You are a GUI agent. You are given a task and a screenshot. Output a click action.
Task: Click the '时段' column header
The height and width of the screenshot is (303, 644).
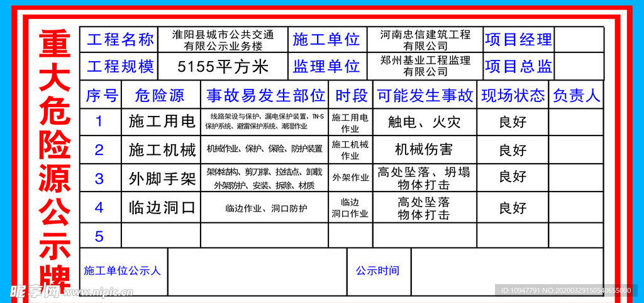(352, 96)
